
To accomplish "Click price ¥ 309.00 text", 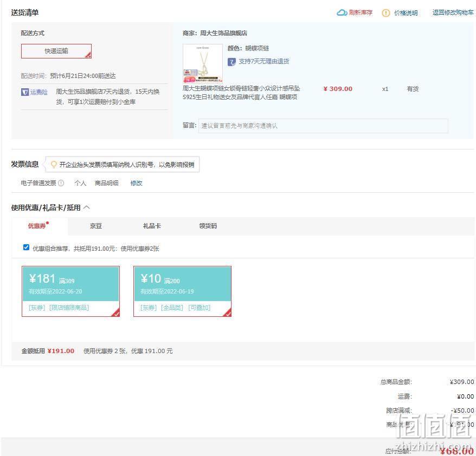I will (338, 89).
